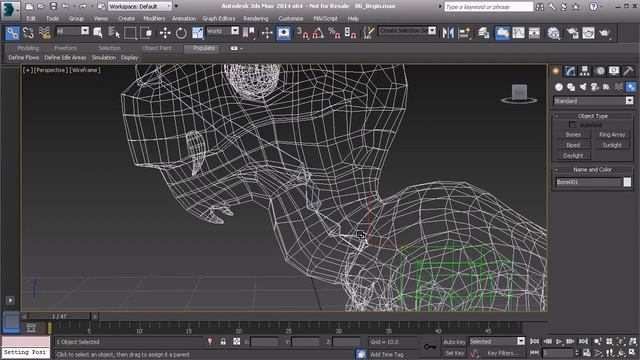
Task: Activate the Select and Link tool
Action: point(12,33)
